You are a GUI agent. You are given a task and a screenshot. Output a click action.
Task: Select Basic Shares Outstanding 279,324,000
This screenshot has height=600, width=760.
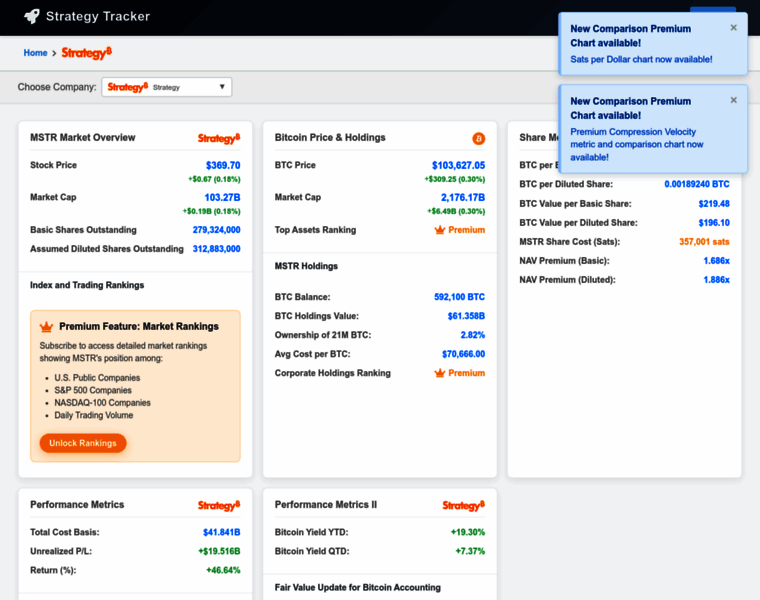(216, 230)
